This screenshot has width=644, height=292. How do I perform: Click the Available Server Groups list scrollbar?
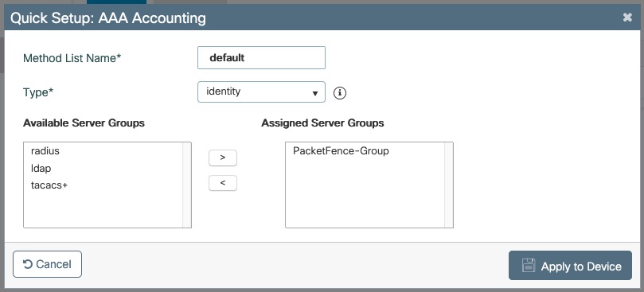(x=187, y=185)
